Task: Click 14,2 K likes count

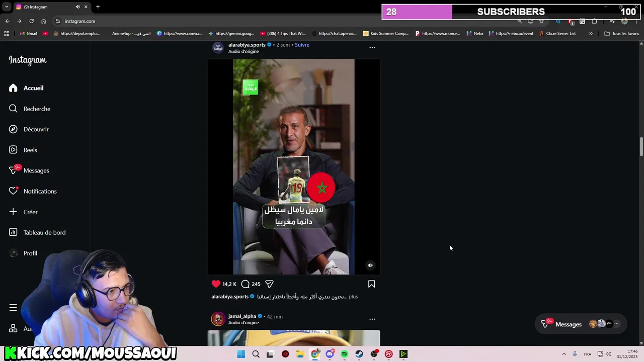Action: coord(229,284)
